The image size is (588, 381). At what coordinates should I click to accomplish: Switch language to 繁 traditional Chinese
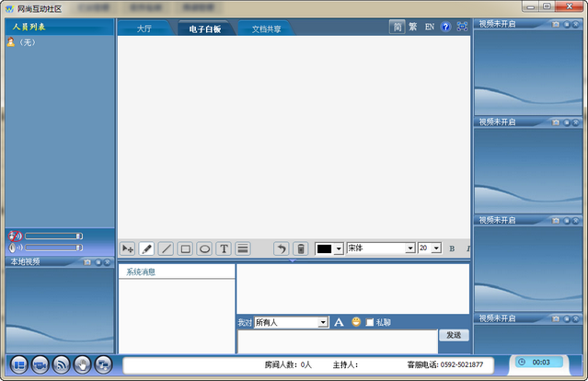pos(413,28)
